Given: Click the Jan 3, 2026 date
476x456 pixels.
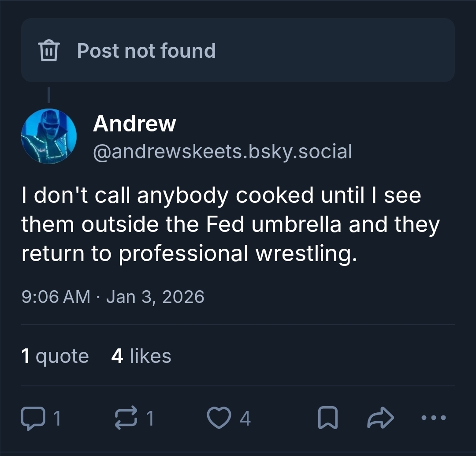Looking at the screenshot, I should pos(155,296).
